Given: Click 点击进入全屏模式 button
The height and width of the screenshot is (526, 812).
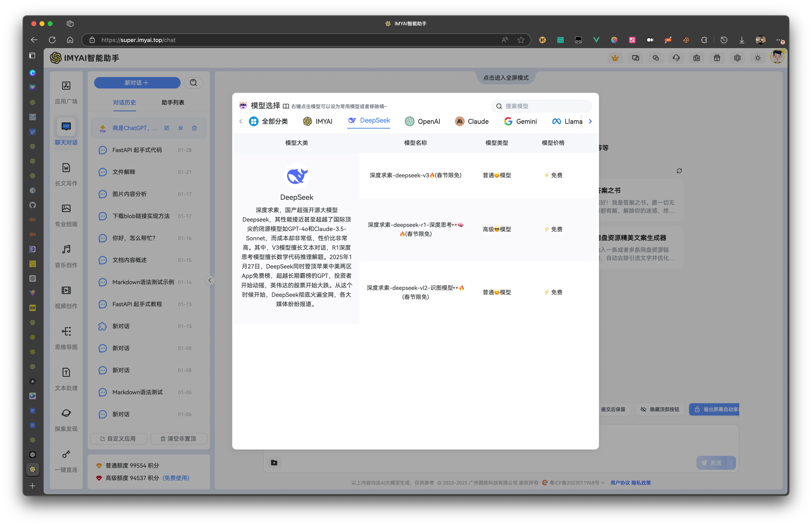Looking at the screenshot, I should point(506,78).
